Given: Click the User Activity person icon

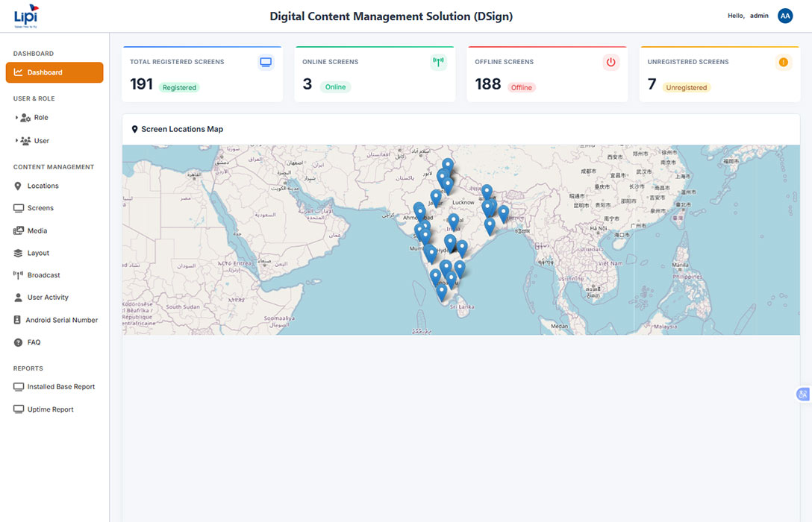Looking at the screenshot, I should tap(18, 298).
